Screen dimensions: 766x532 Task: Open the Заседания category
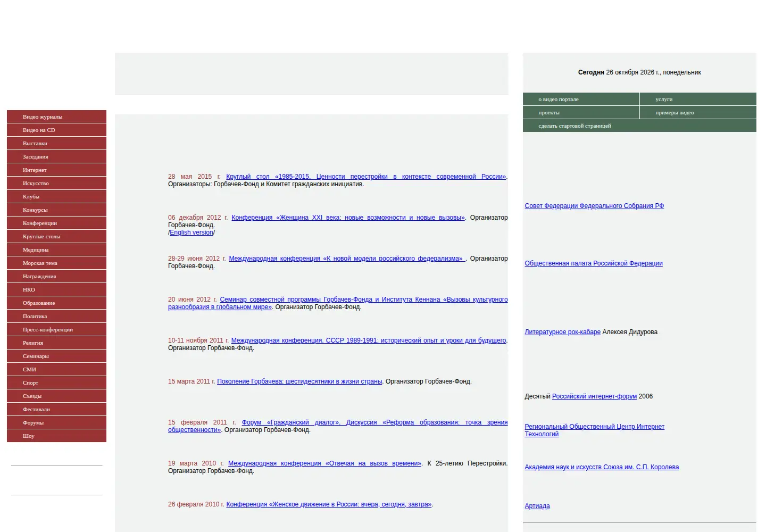[x=56, y=156]
